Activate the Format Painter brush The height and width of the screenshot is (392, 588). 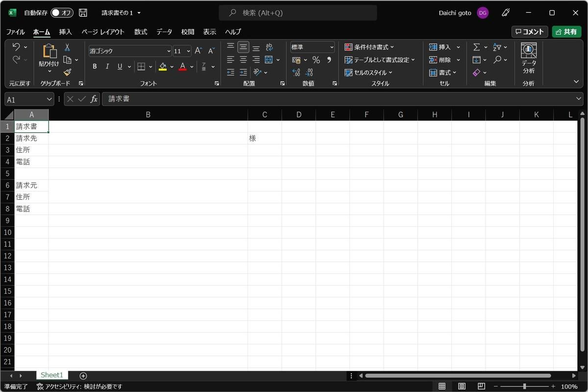(67, 72)
